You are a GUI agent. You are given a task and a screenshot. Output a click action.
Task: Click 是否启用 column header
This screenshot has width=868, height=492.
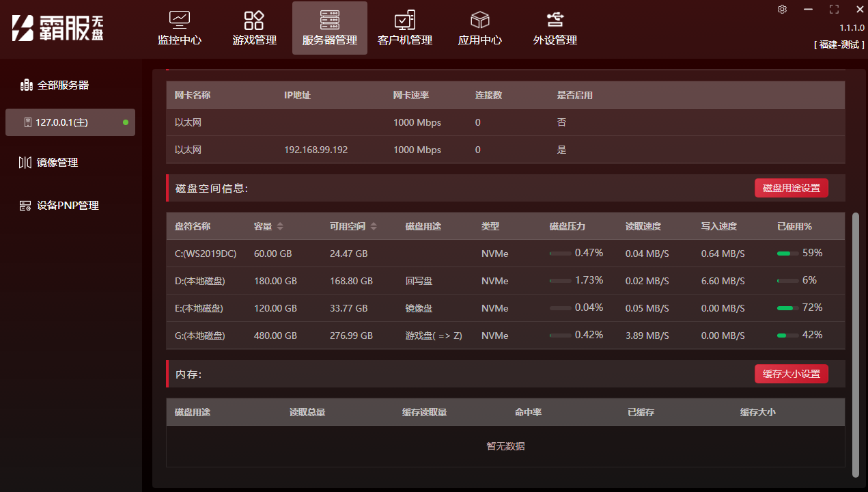(575, 95)
